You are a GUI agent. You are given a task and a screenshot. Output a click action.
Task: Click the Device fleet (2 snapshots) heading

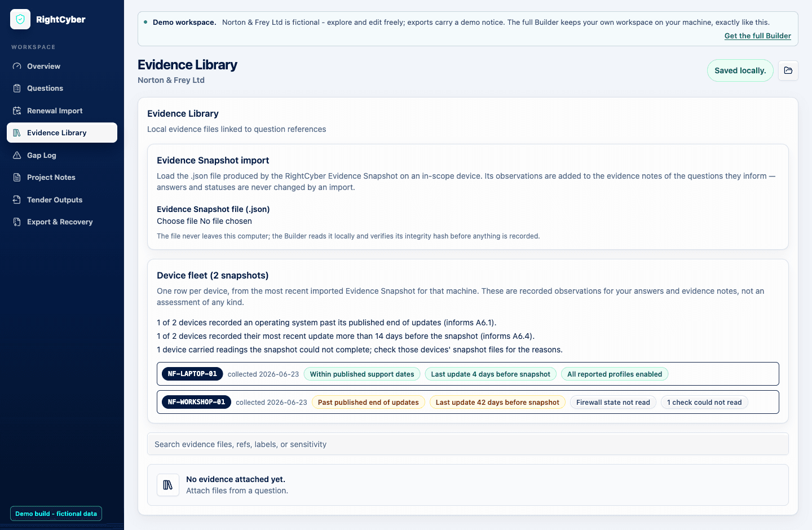pyautogui.click(x=213, y=275)
